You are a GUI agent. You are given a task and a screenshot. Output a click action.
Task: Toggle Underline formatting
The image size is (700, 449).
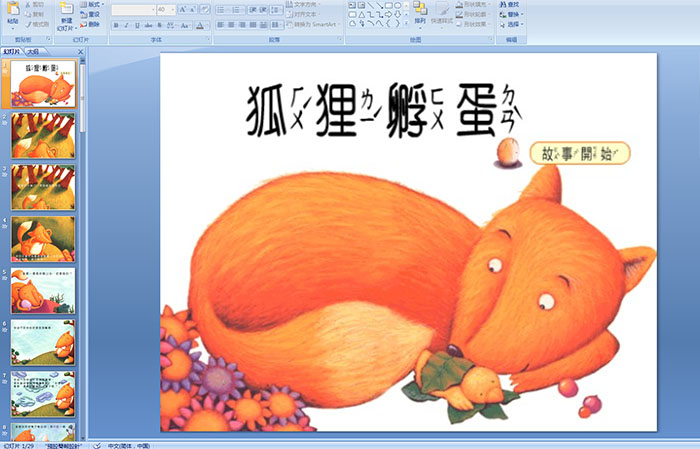point(137,25)
